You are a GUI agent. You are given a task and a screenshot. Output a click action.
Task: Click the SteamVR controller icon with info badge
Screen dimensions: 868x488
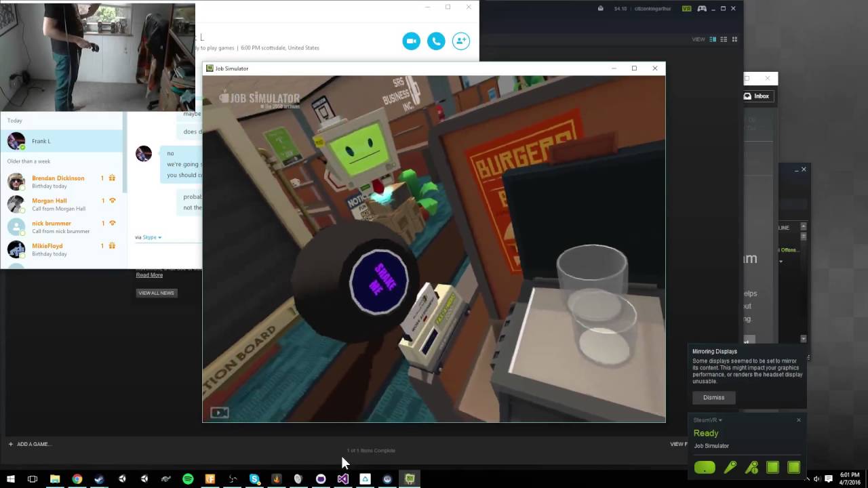click(751, 467)
